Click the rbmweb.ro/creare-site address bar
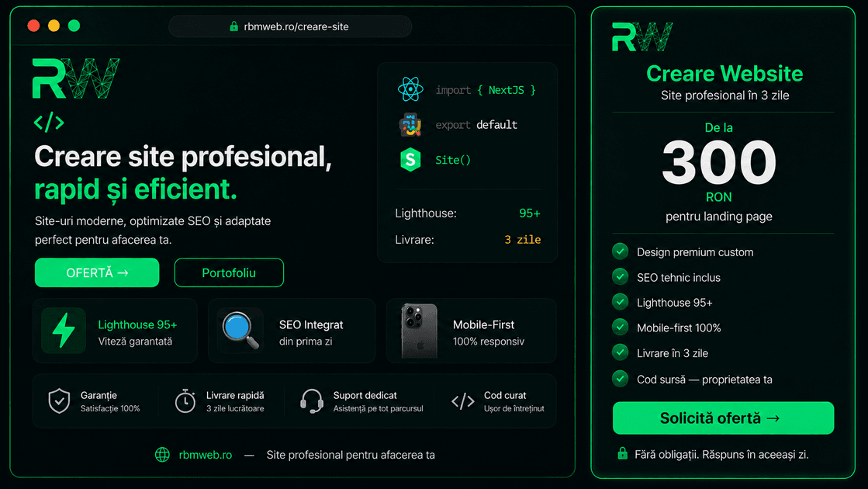868x489 pixels. (290, 26)
